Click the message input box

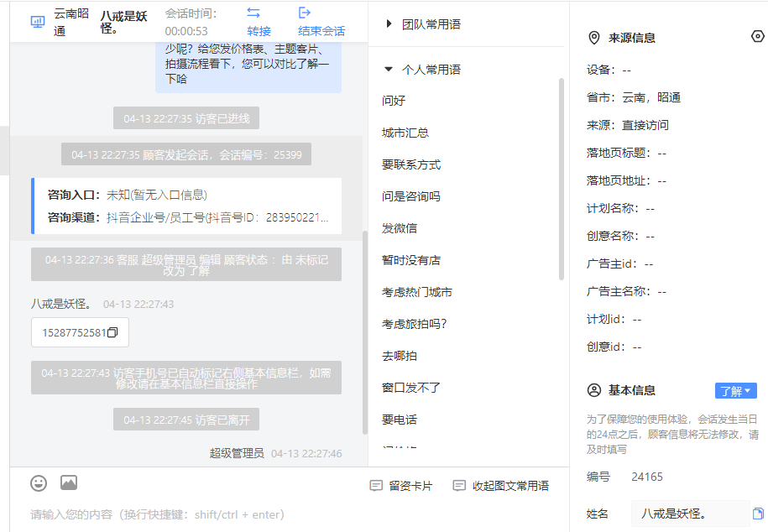[289, 514]
